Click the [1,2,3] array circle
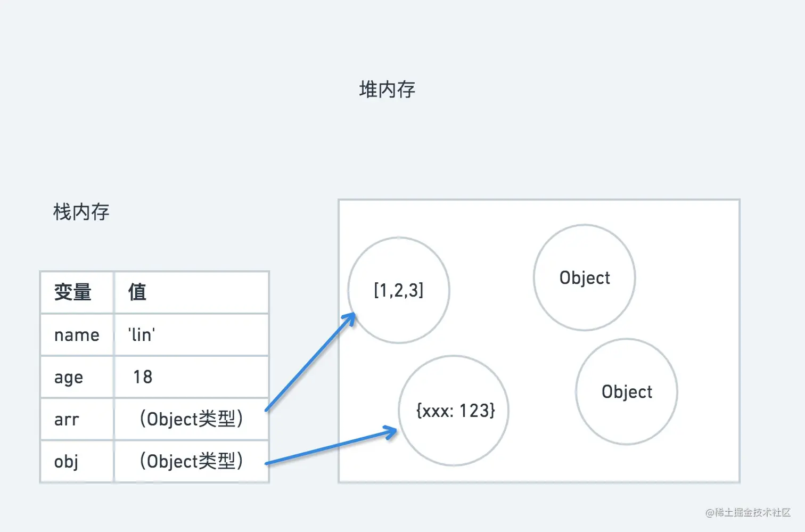Viewport: 805px width, 532px height. point(399,290)
